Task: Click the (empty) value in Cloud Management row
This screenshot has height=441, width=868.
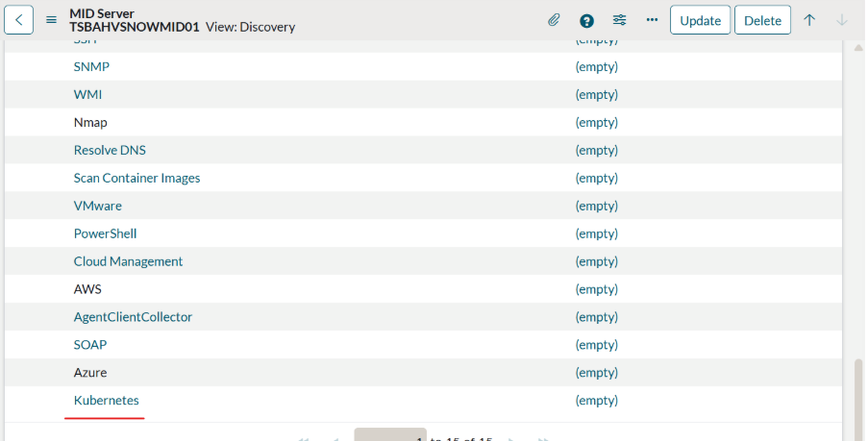Action: click(x=596, y=261)
